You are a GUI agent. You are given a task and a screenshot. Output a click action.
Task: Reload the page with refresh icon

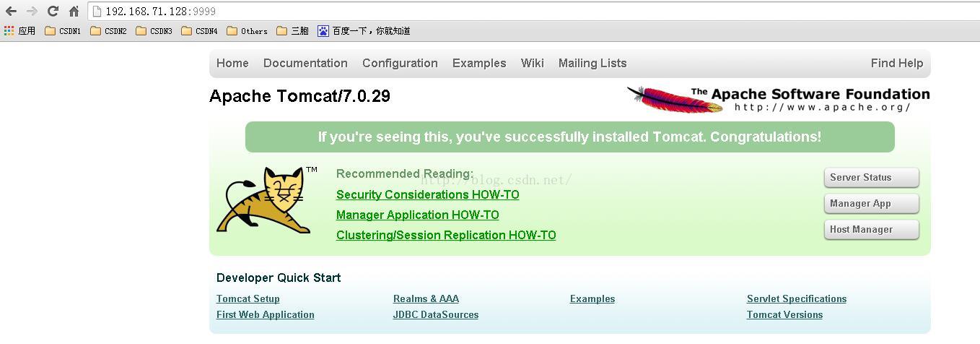click(53, 11)
